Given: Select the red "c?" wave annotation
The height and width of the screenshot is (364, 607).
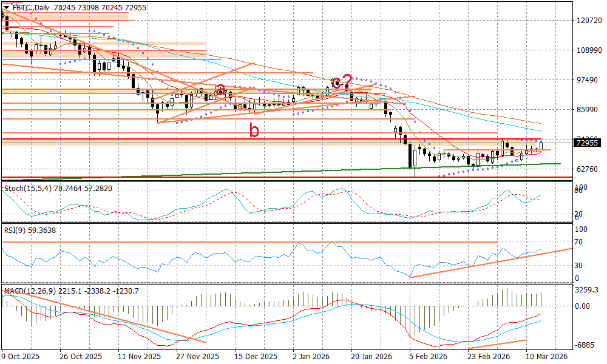Looking at the screenshot, I should pos(342,81).
